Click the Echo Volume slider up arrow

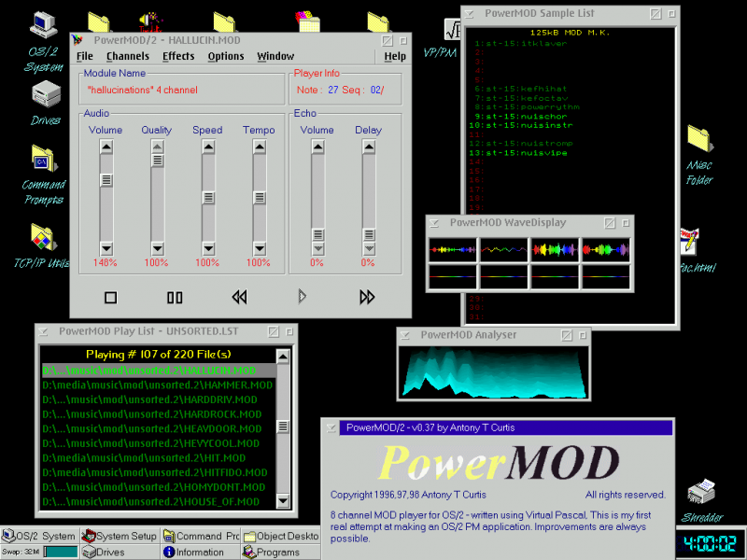(317, 147)
